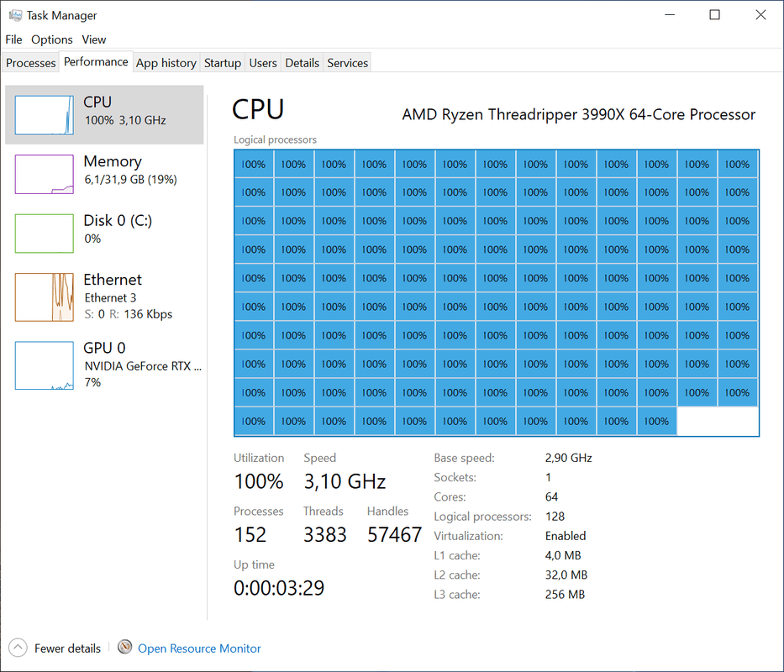Select the Disk 0 (C:) graph thumbnail
Screen dimensions: 784x672
[x=44, y=233]
